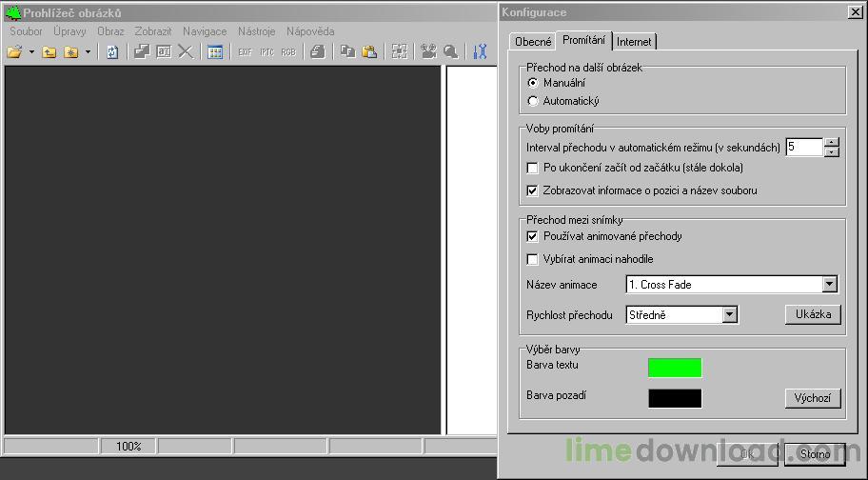This screenshot has width=868, height=480.
Task: Open the Název animace dropdown
Action: tap(829, 285)
